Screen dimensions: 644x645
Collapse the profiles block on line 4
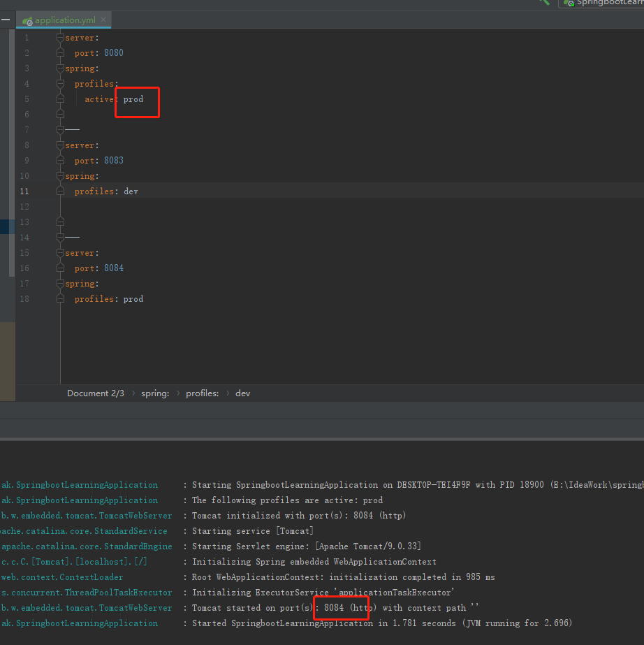[x=61, y=83]
